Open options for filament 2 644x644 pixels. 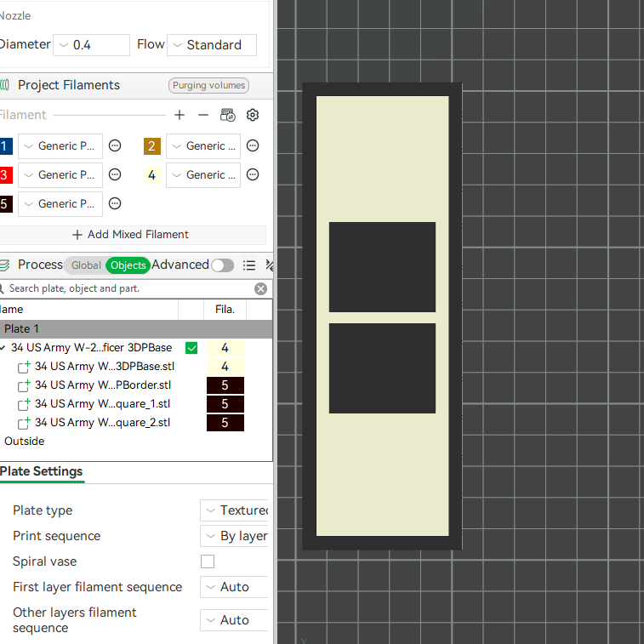tap(253, 145)
